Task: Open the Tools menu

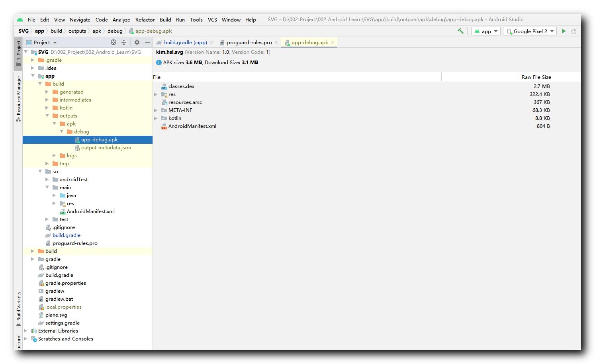Action: coord(196,20)
